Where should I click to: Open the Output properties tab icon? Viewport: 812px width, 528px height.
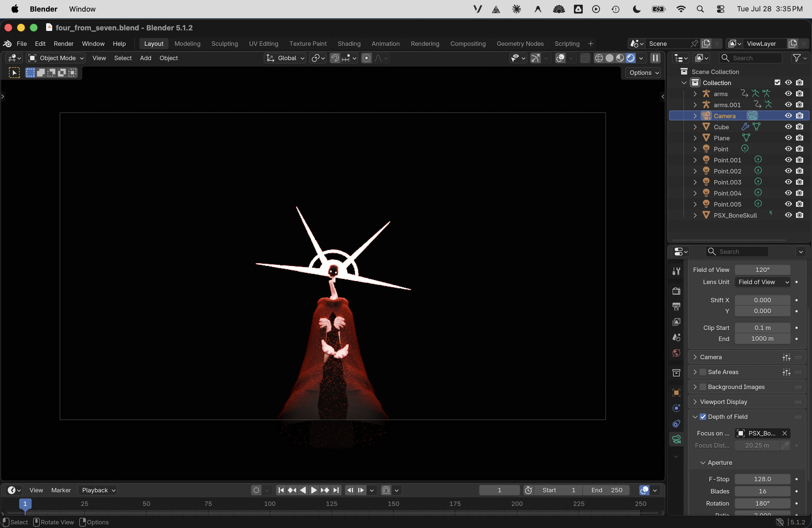click(x=676, y=306)
